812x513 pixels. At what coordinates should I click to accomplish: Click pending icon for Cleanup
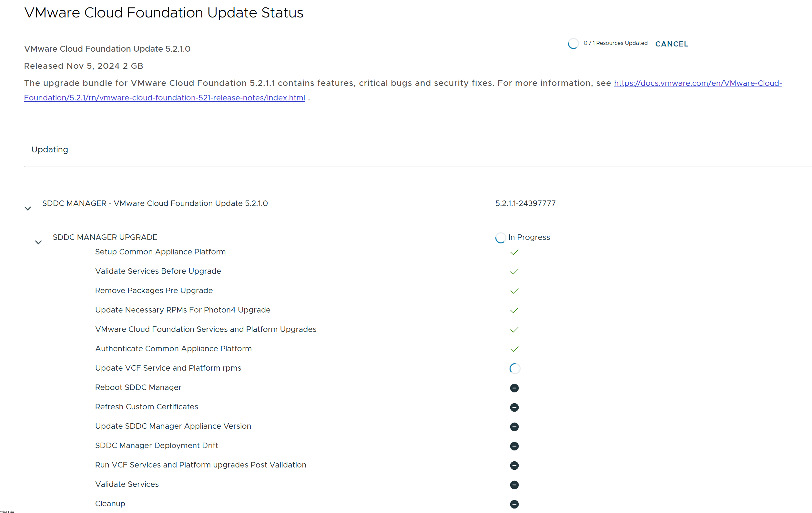coord(514,504)
